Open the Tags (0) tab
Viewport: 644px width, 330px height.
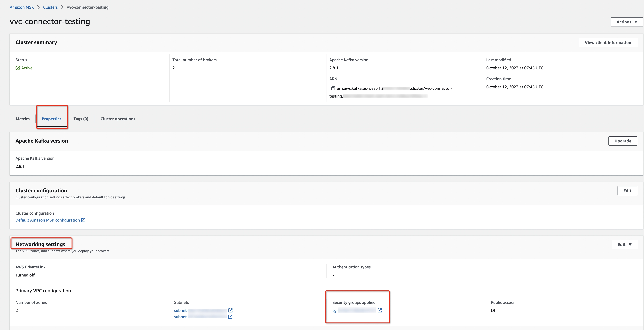click(81, 119)
